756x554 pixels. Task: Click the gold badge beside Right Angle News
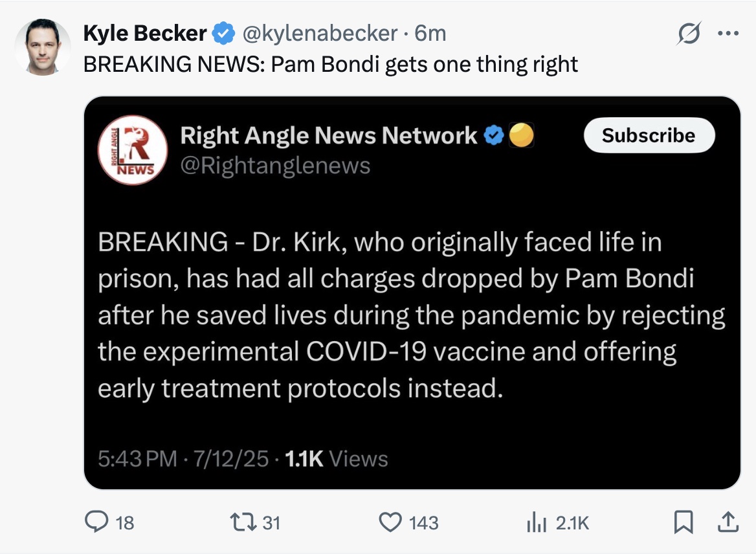point(521,135)
